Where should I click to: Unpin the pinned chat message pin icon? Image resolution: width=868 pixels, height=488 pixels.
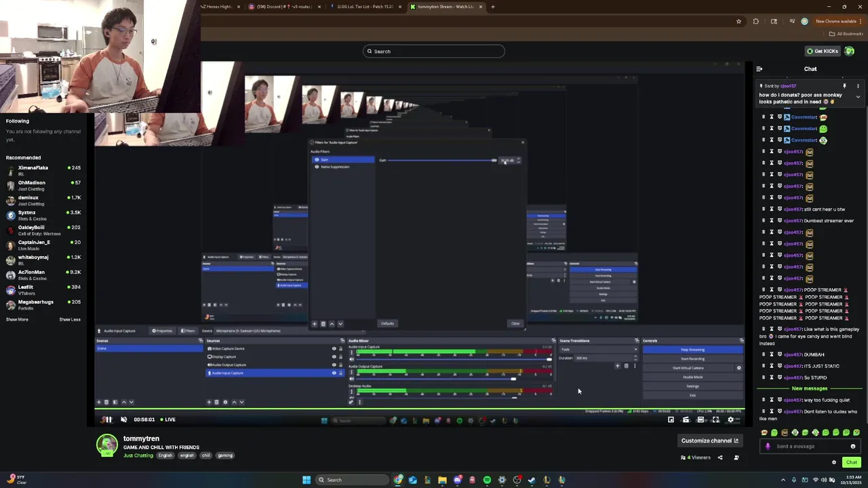pos(844,86)
